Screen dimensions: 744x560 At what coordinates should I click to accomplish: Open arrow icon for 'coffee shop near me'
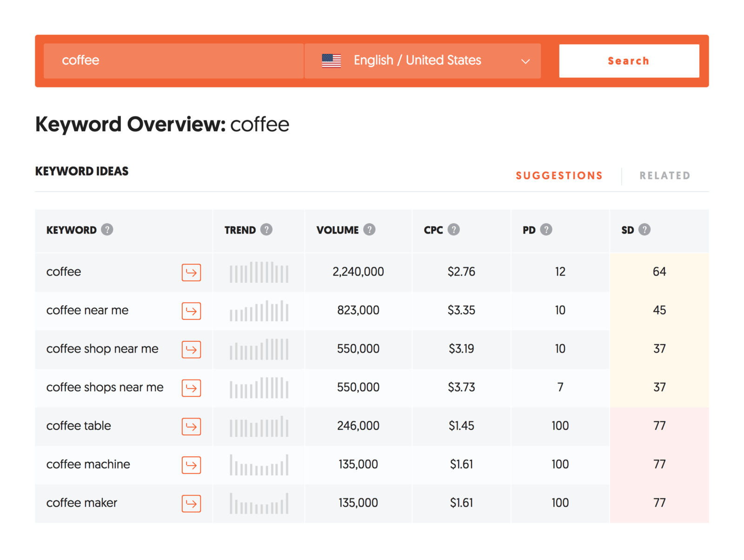coord(191,349)
